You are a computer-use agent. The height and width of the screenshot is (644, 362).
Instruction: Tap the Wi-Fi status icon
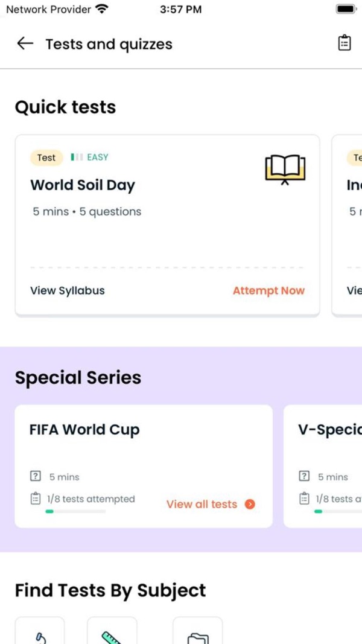(101, 9)
